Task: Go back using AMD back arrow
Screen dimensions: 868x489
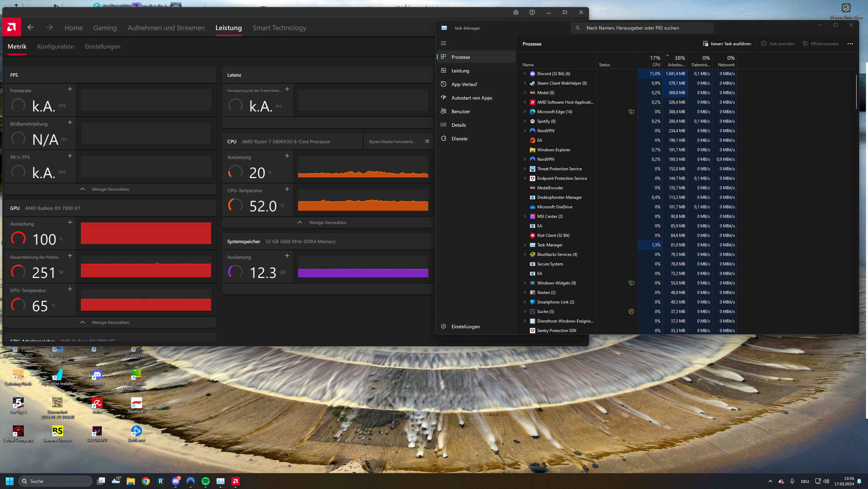Action: click(30, 28)
